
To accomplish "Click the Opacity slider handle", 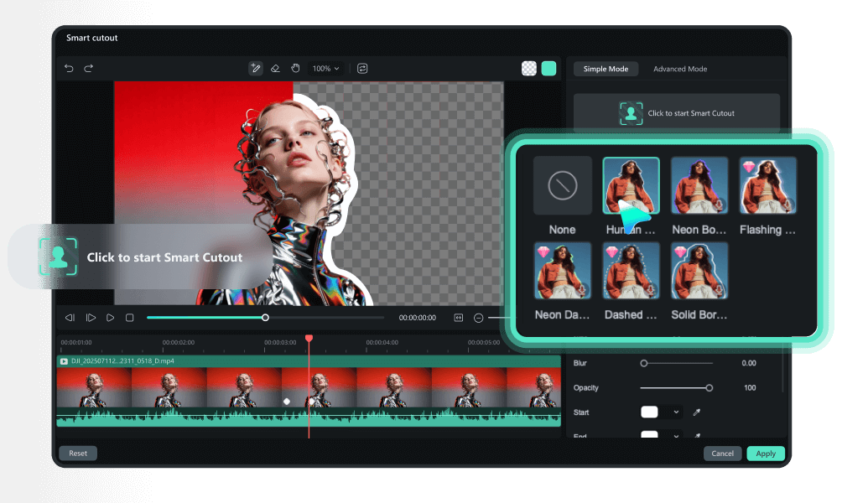I will point(709,388).
